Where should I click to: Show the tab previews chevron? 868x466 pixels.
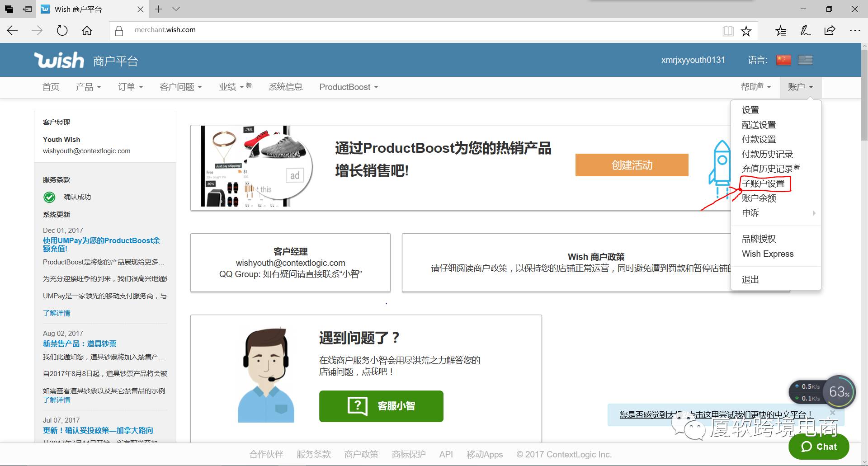[176, 9]
